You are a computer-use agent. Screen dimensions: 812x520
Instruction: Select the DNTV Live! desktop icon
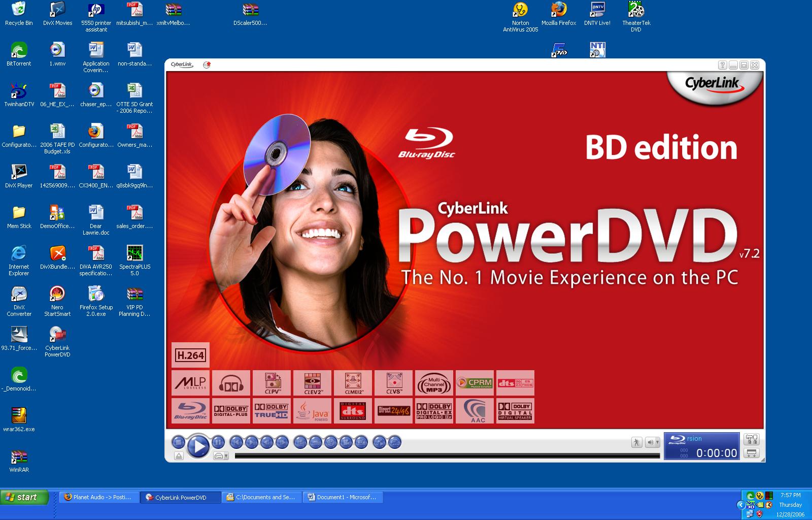tap(597, 14)
